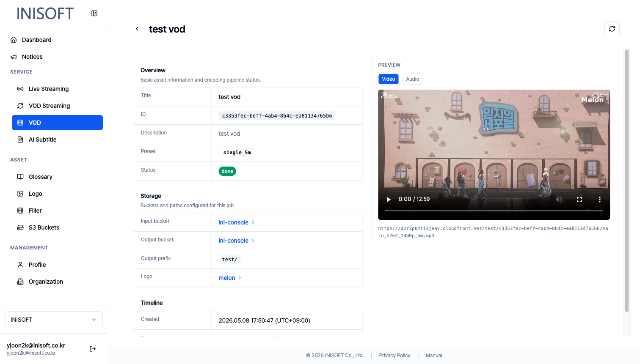Seek on the video progress bar

tap(494, 210)
